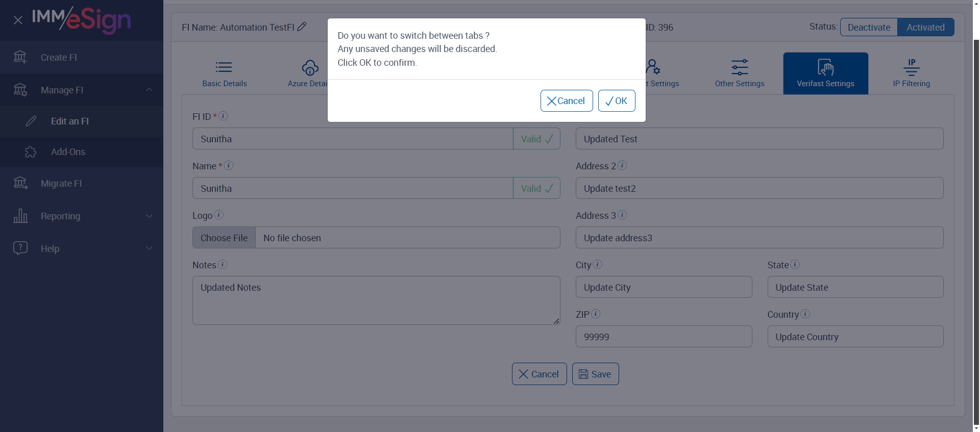980x432 pixels.
Task: Cancel the switch tabs dialog
Action: (x=566, y=101)
